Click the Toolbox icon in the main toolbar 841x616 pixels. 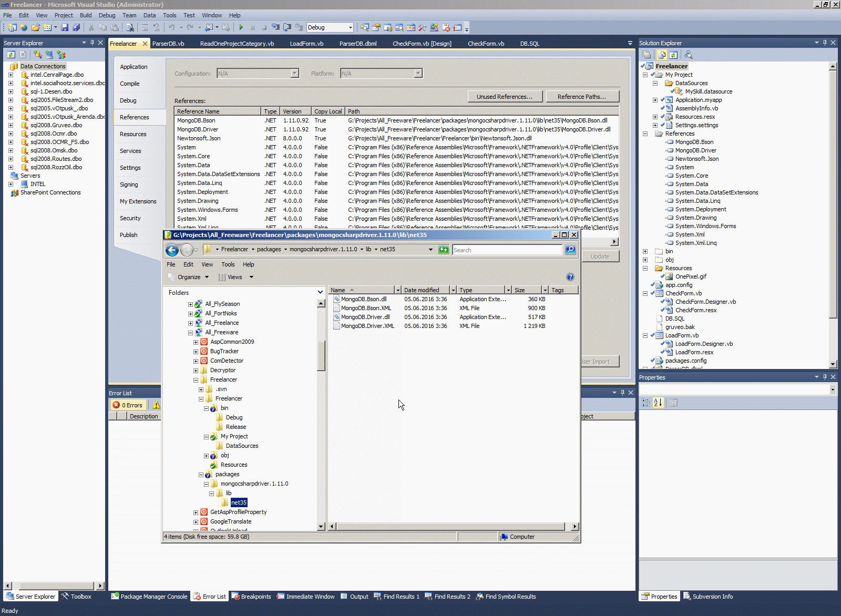pyautogui.click(x=423, y=27)
